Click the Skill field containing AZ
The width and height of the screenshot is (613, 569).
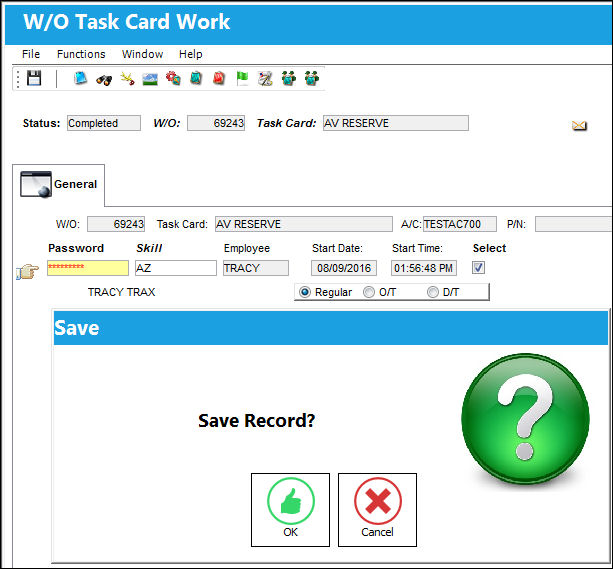176,268
